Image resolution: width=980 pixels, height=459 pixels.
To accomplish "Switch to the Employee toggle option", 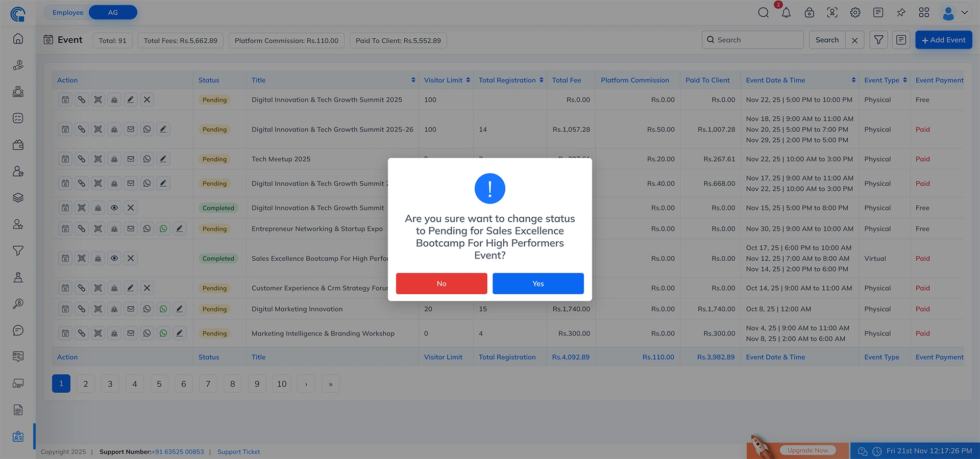I will 67,12.
